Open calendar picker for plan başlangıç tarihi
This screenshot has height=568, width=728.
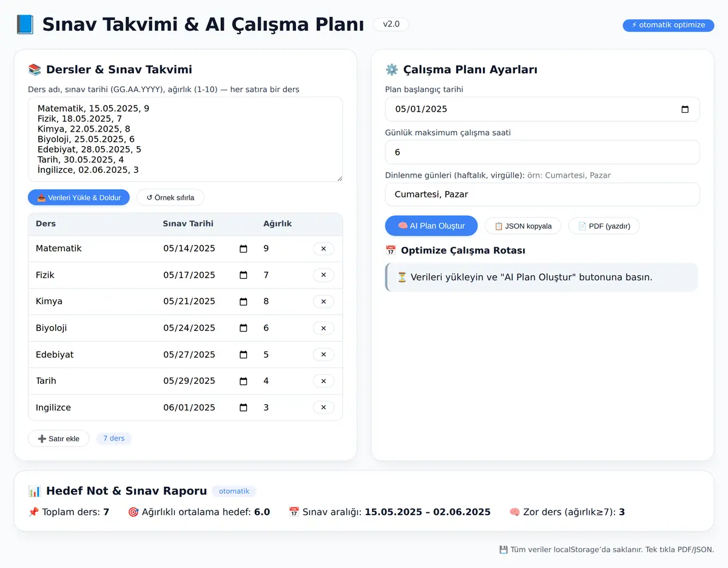[685, 109]
